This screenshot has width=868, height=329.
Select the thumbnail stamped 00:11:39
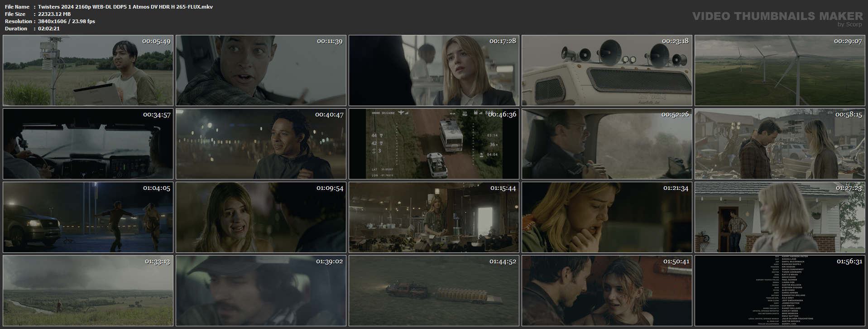261,71
